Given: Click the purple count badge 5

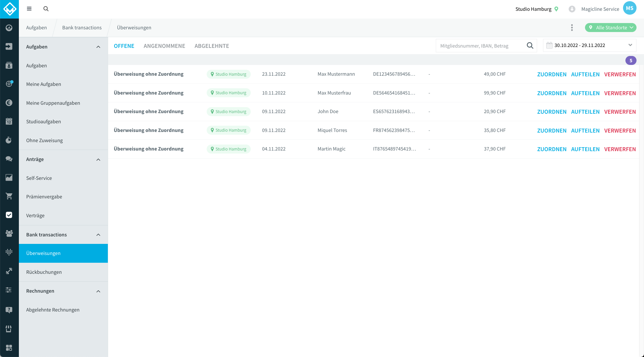Looking at the screenshot, I should click(x=631, y=60).
